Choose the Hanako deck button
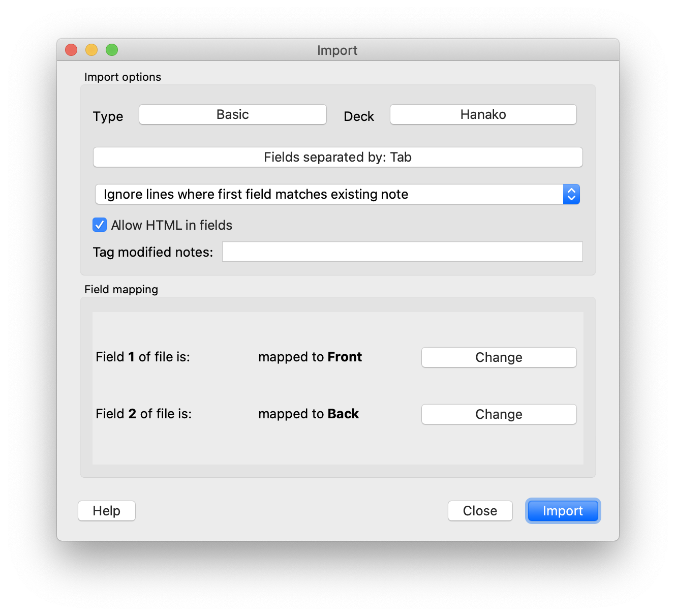 483,114
